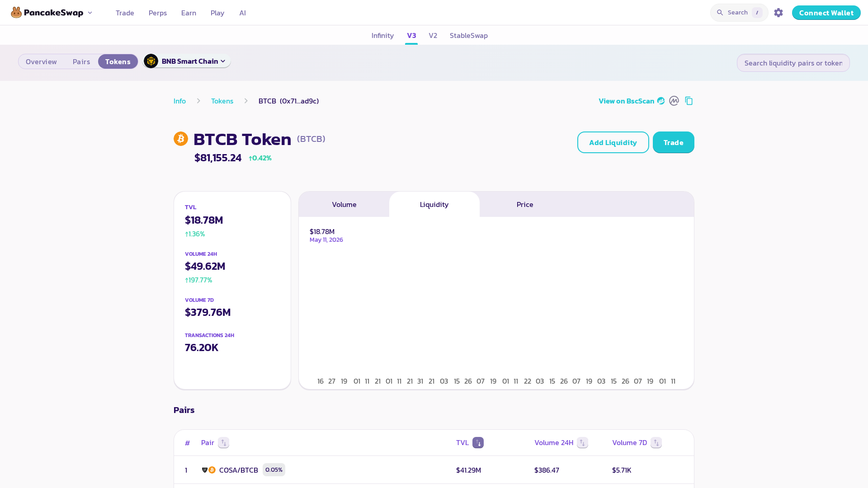Click the $41.29M TVL cell
The image size is (868, 488).
pyautogui.click(x=468, y=470)
